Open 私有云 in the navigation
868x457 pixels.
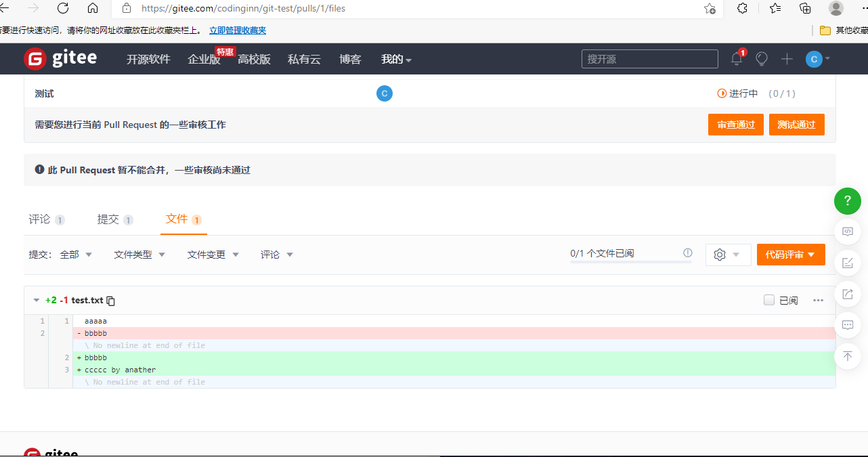pos(304,59)
